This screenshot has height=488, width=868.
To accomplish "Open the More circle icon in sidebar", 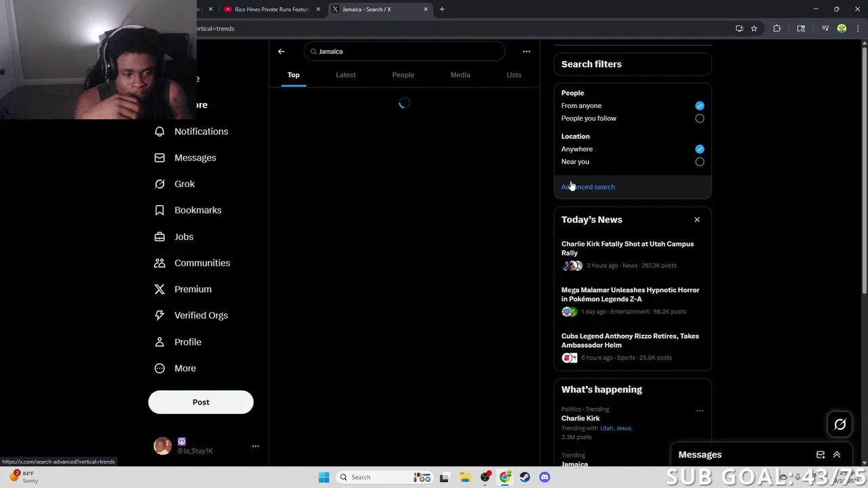I will pyautogui.click(x=159, y=368).
